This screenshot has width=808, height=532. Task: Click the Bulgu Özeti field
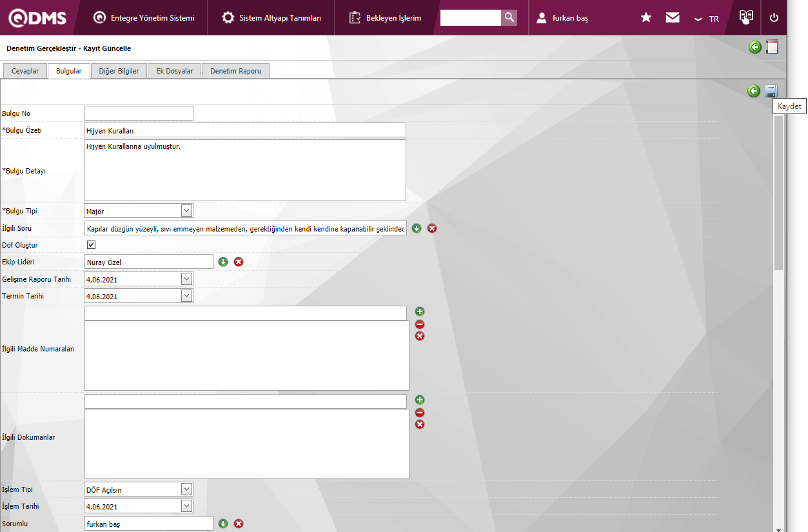(245, 130)
